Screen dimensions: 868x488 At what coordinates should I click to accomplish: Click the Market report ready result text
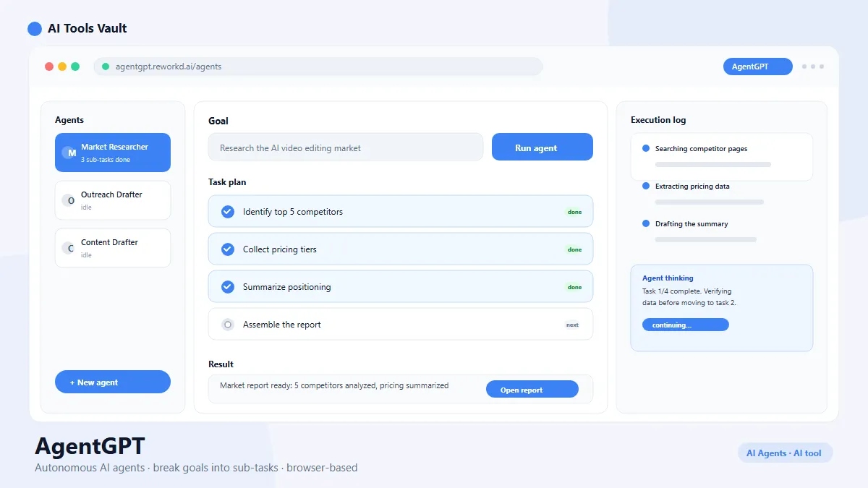pyautogui.click(x=334, y=385)
